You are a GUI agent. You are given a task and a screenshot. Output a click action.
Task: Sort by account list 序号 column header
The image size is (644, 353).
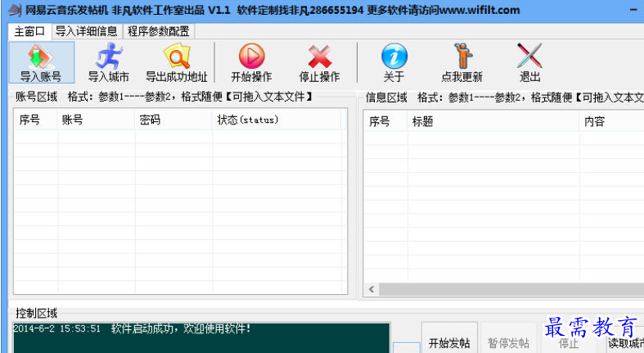coord(35,120)
